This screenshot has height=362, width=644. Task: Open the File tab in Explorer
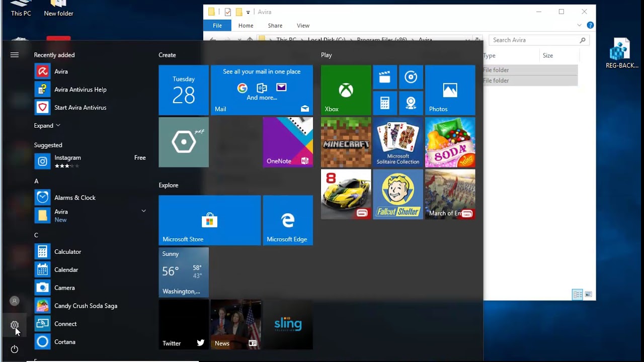(x=217, y=26)
